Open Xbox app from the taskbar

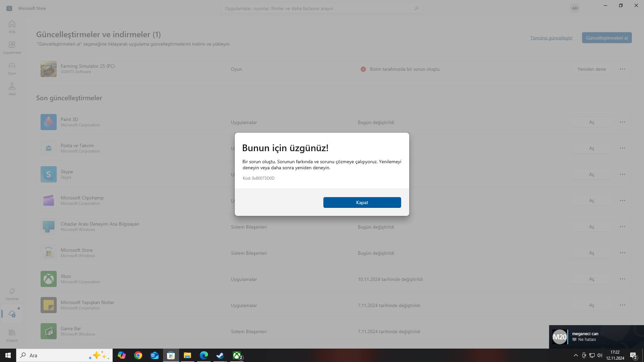click(237, 355)
